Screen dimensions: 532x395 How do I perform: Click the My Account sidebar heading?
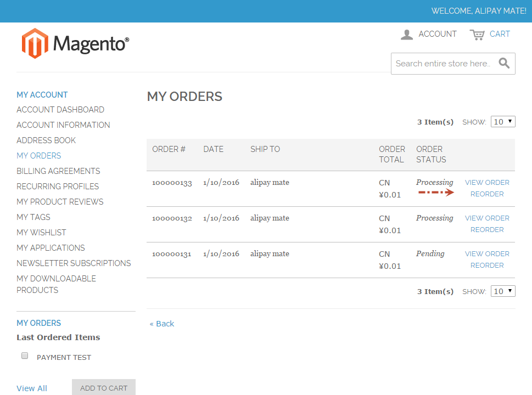42,94
